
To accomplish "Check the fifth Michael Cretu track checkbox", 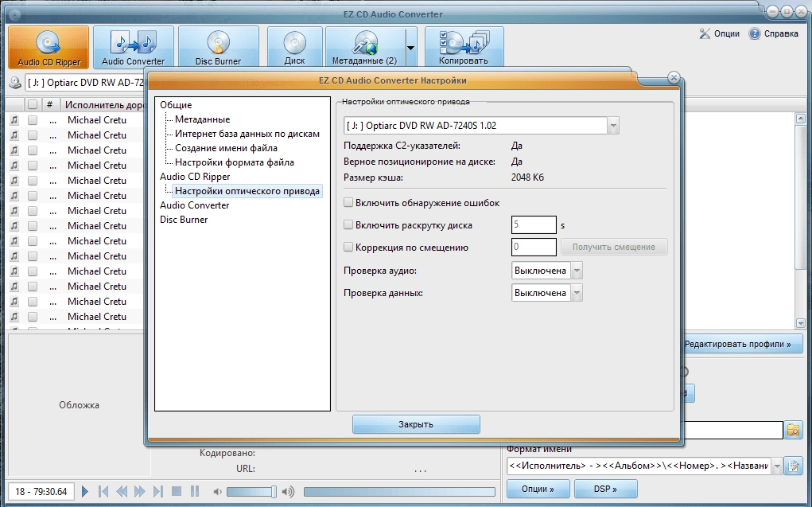I will point(33,181).
